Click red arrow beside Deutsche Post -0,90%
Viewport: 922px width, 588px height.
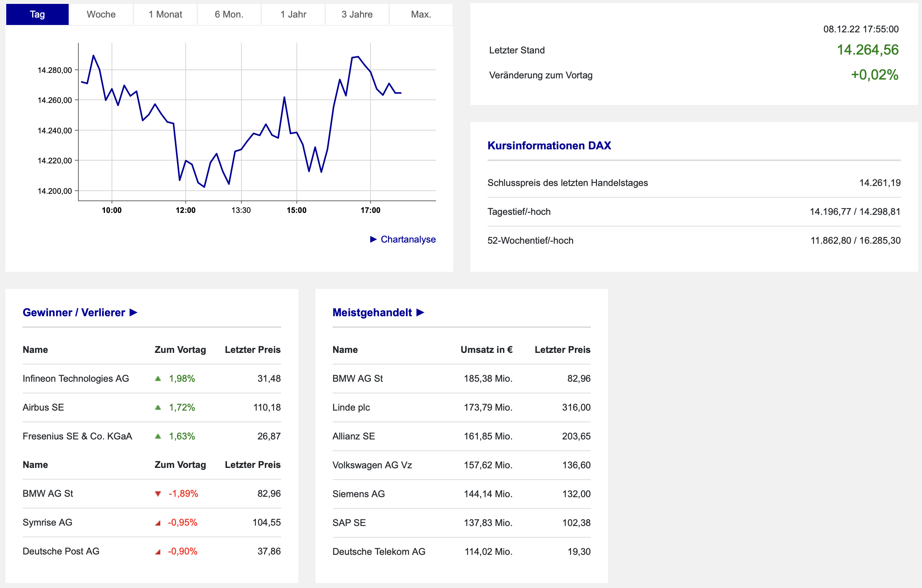pos(158,552)
